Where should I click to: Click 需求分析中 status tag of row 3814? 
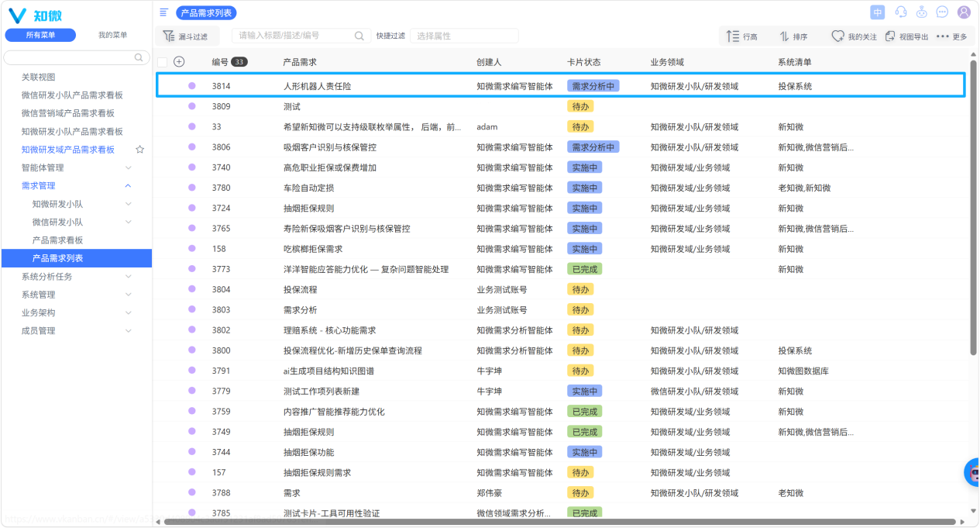click(x=593, y=86)
